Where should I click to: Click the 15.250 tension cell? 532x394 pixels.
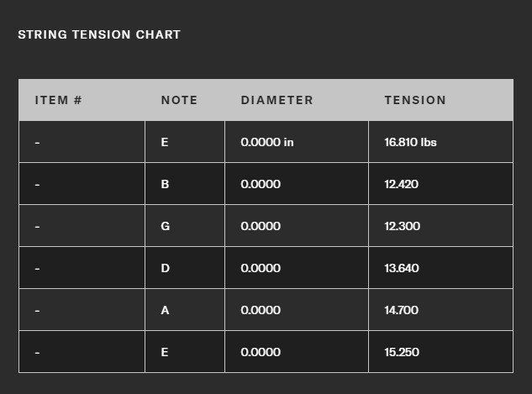pyautogui.click(x=402, y=352)
